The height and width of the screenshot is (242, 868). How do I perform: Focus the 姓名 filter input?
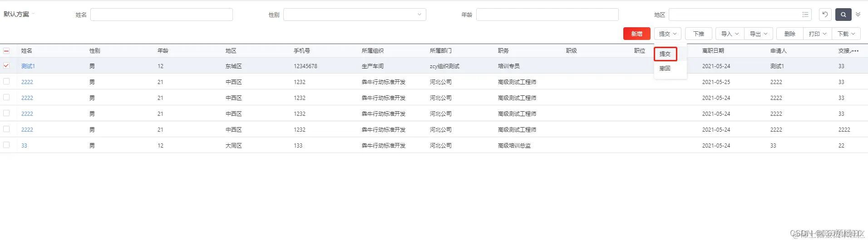(162, 15)
